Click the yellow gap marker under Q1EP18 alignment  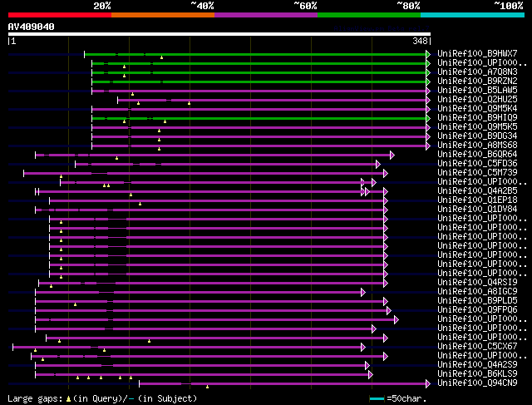140,204
